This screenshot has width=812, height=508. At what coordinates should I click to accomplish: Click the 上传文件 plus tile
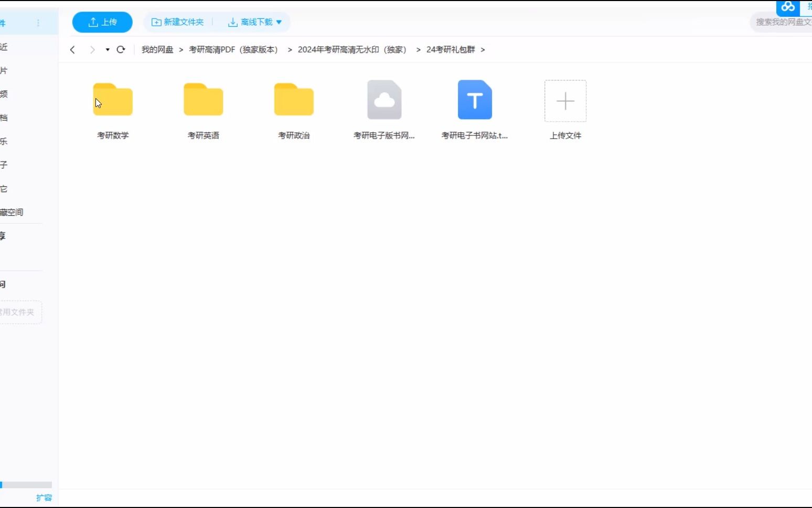coord(565,101)
